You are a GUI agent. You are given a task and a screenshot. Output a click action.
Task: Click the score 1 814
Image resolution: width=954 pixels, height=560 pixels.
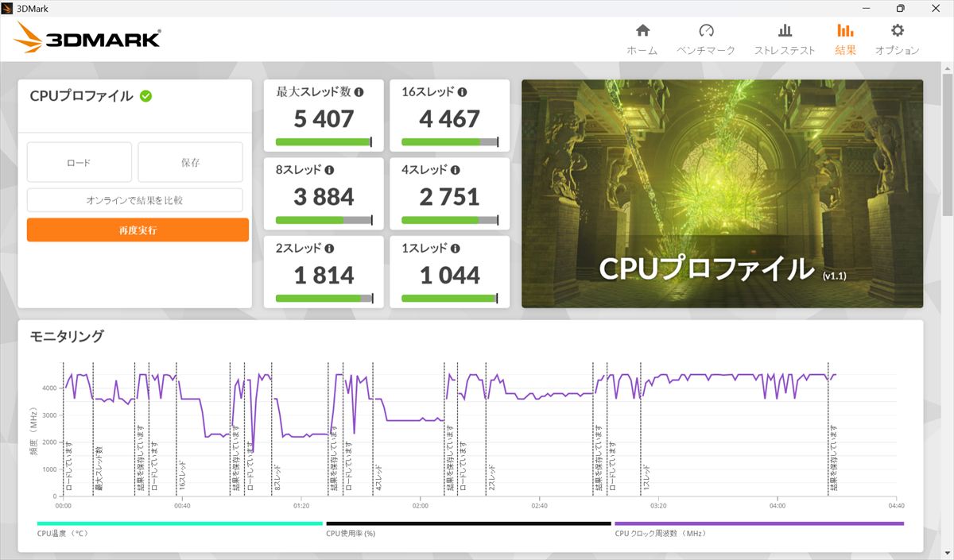(324, 275)
